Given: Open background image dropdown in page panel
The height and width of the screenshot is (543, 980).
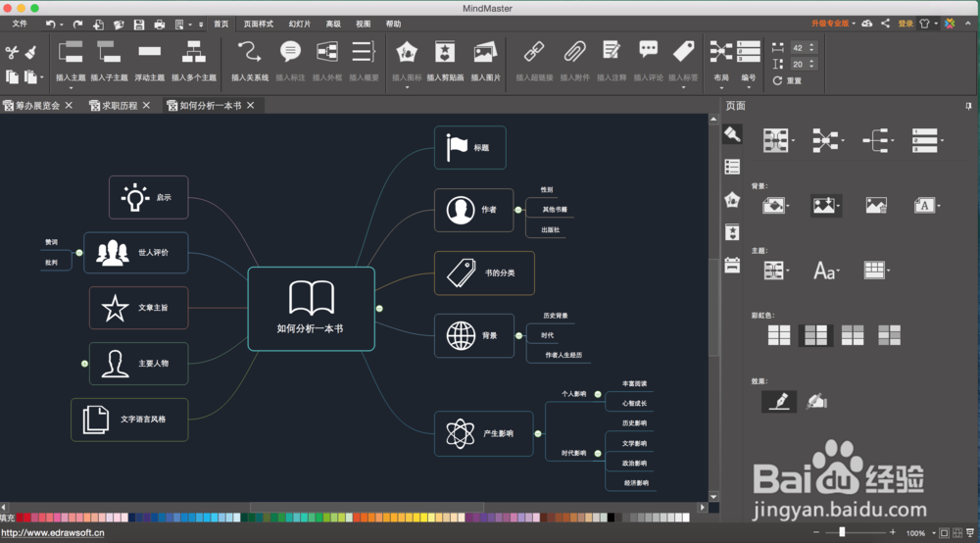Looking at the screenshot, I should [x=825, y=205].
